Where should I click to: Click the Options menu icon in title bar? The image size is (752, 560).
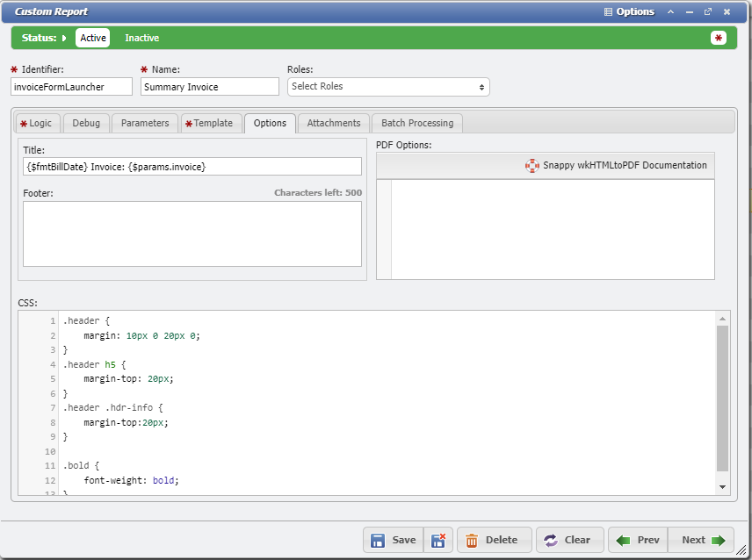609,12
